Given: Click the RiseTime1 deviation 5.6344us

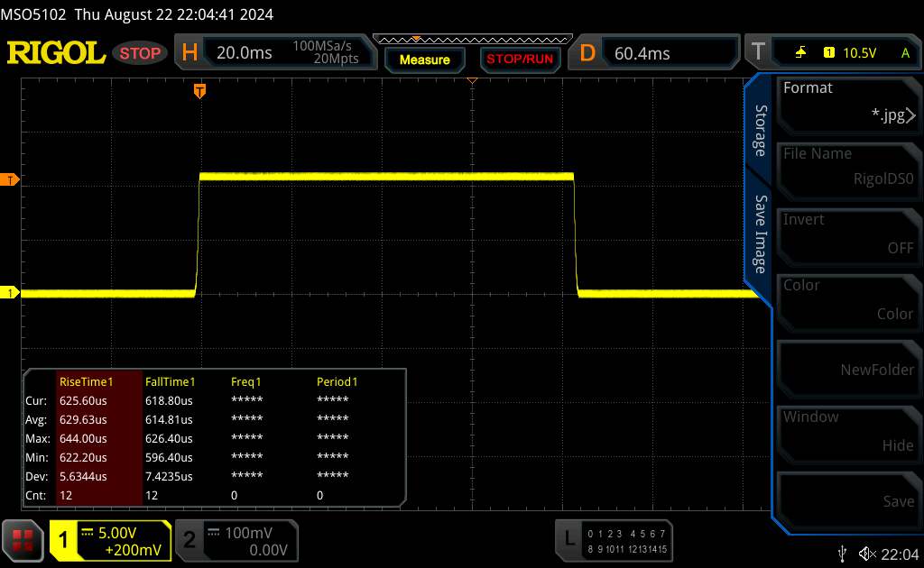Looking at the screenshot, I should coord(83,476).
